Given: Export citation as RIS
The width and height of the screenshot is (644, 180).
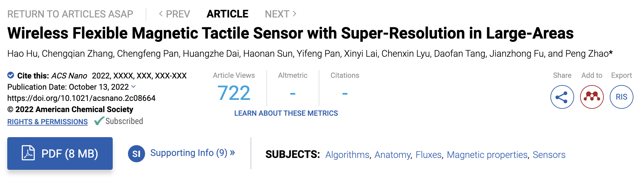Looking at the screenshot, I should pos(621,97).
